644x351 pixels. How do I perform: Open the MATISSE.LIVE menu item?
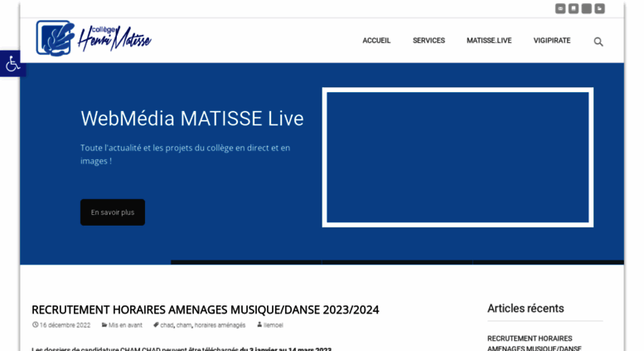pos(489,41)
